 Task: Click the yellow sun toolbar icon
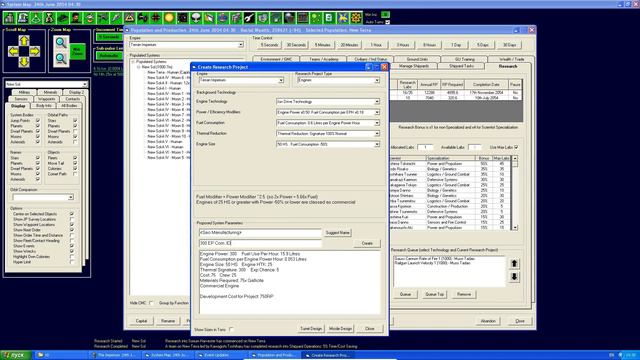(169, 18)
